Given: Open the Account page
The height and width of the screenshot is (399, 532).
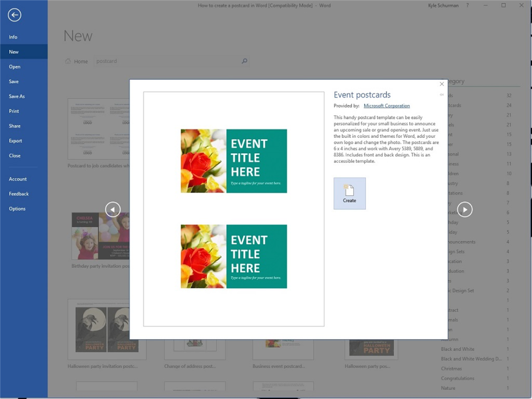Looking at the screenshot, I should click(x=18, y=179).
